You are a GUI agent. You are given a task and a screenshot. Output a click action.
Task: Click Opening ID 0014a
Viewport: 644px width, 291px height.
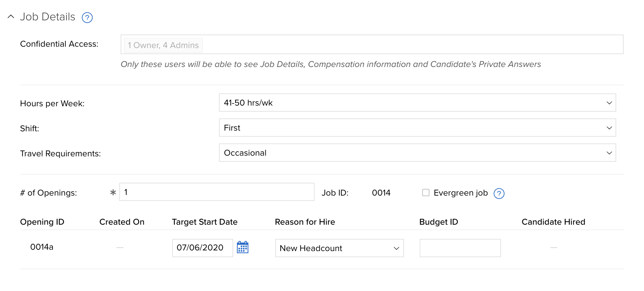coord(42,247)
